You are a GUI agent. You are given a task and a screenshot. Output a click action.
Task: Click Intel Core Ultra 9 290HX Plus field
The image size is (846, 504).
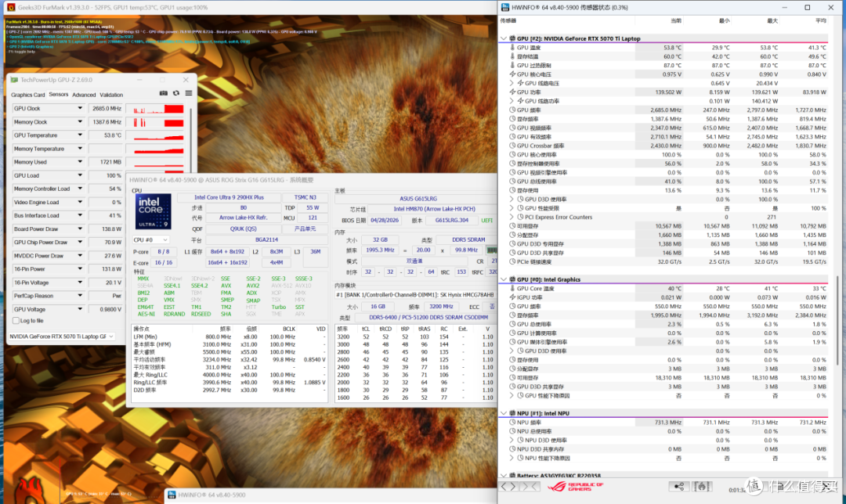click(x=229, y=197)
